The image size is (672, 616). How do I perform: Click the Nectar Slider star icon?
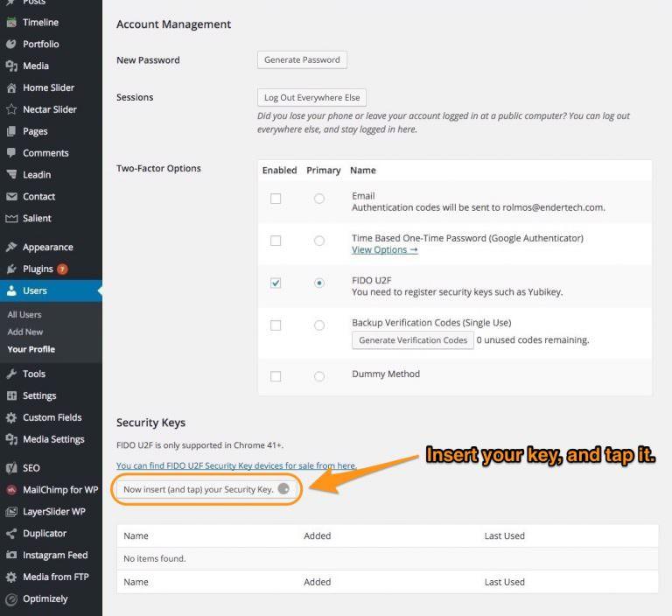click(x=11, y=109)
